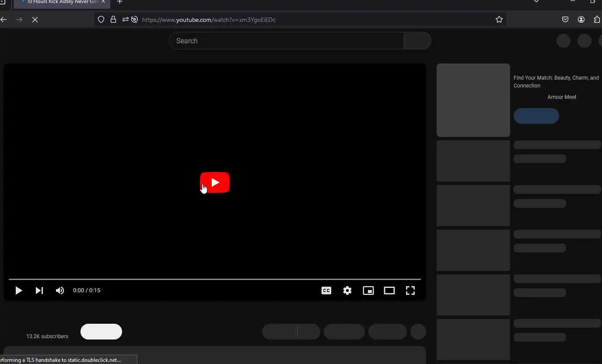The height and width of the screenshot is (364, 602).
Task: Click the 13.2K subscribers text
Action: point(47,336)
